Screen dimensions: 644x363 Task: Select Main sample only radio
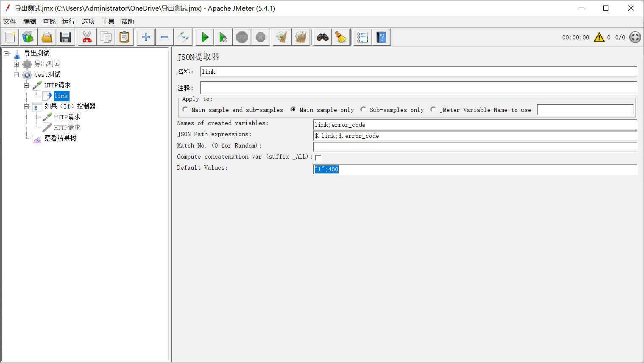293,109
